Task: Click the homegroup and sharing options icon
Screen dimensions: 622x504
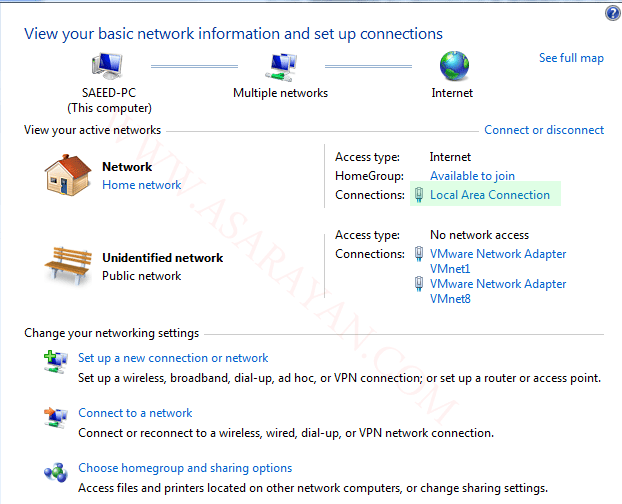Action: click(x=56, y=472)
